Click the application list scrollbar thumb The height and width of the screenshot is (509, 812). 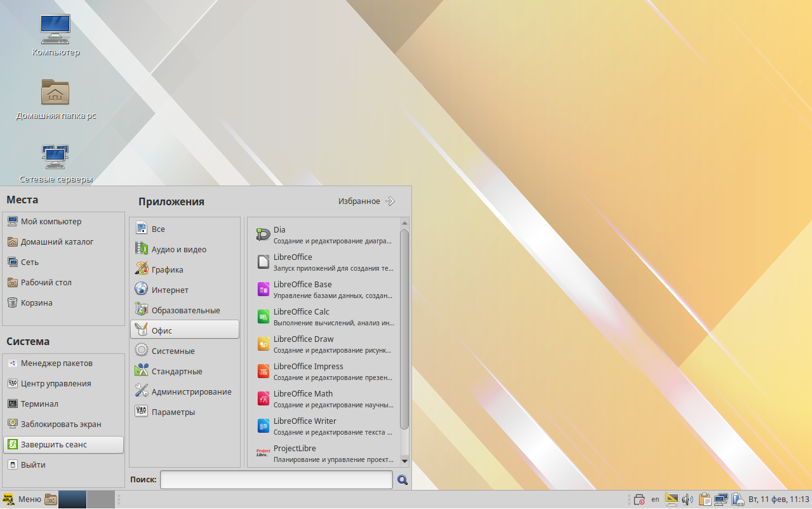click(x=404, y=329)
